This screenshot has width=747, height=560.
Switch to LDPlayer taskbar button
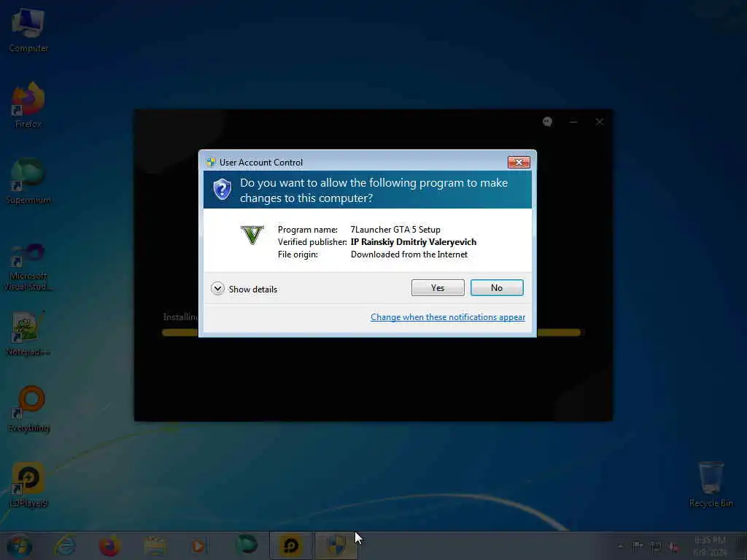(291, 545)
